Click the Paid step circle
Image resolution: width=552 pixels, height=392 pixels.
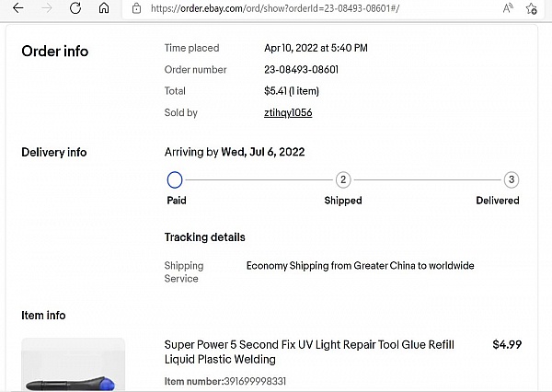(x=175, y=179)
